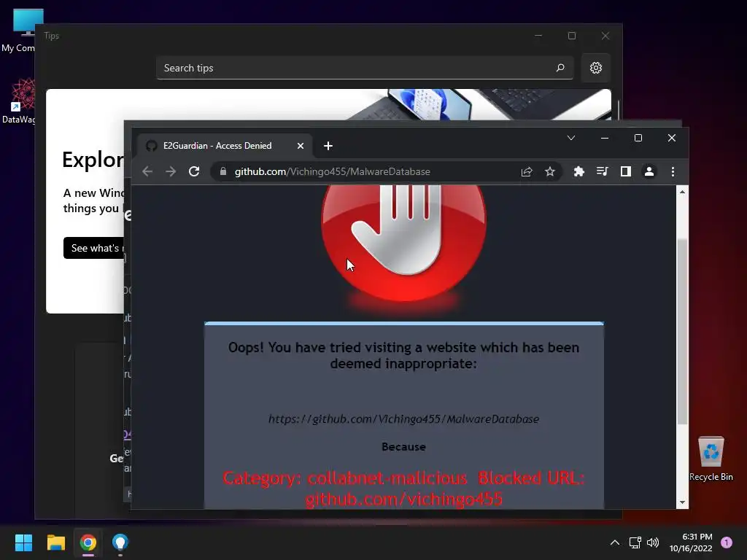Maximize the Chrome window
Image resolution: width=747 pixels, height=560 pixels.
click(638, 138)
